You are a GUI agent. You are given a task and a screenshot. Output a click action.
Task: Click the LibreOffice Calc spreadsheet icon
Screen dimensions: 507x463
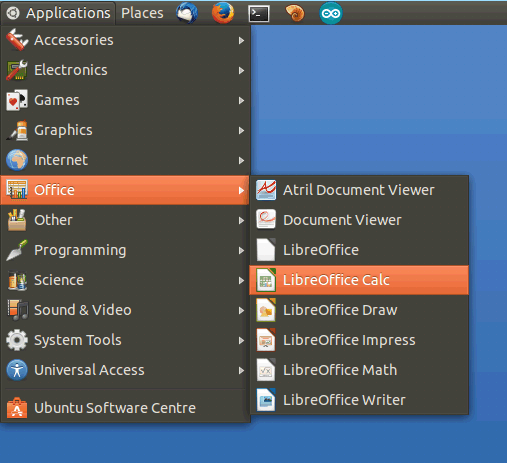tap(266, 280)
